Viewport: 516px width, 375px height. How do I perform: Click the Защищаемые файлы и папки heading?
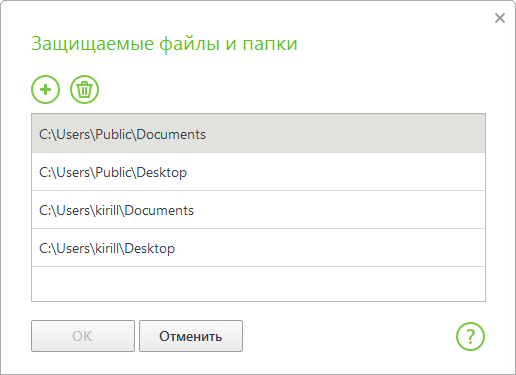click(x=164, y=44)
